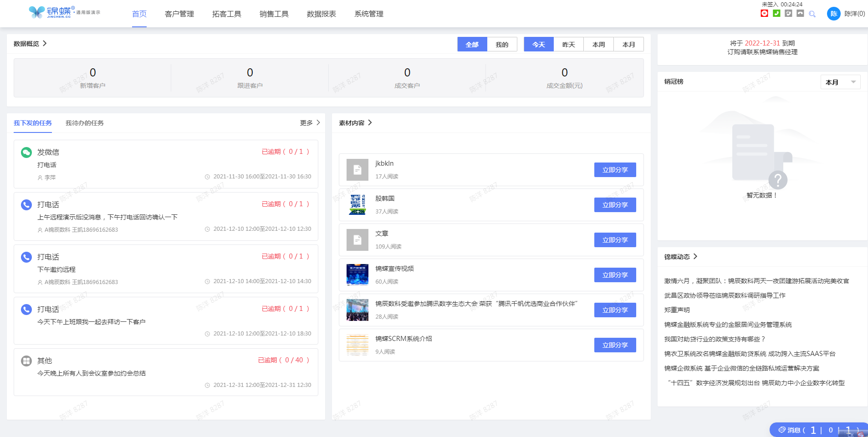Open news 锦衣卫系统改名锦蝶金融版
The width and height of the screenshot is (868, 437).
pos(750,354)
